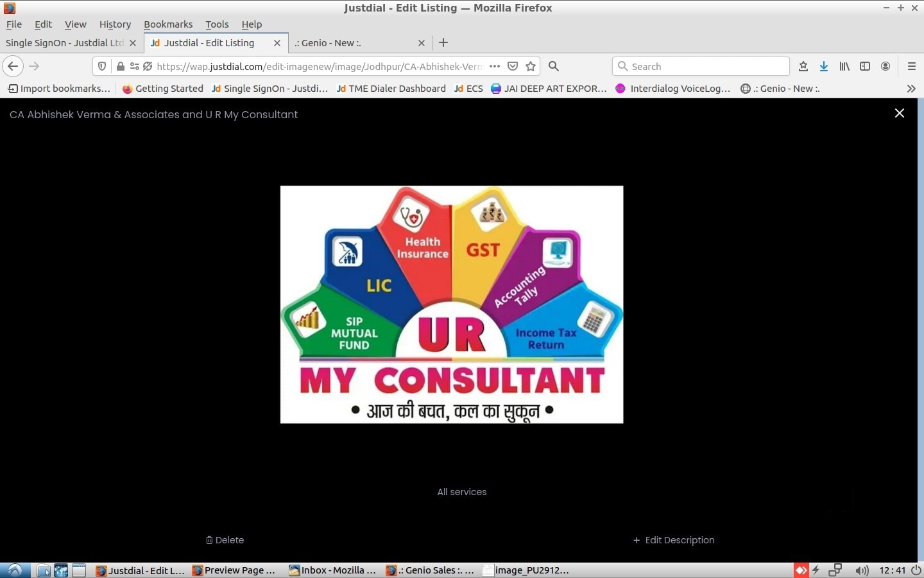Close the image preview overlay
The image size is (924, 578).
click(x=899, y=113)
